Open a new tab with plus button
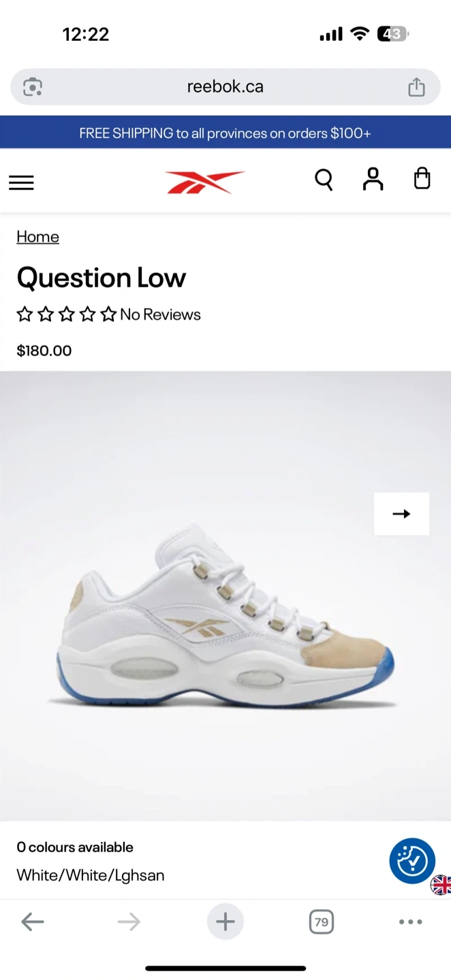This screenshot has height=980, width=451. [226, 922]
